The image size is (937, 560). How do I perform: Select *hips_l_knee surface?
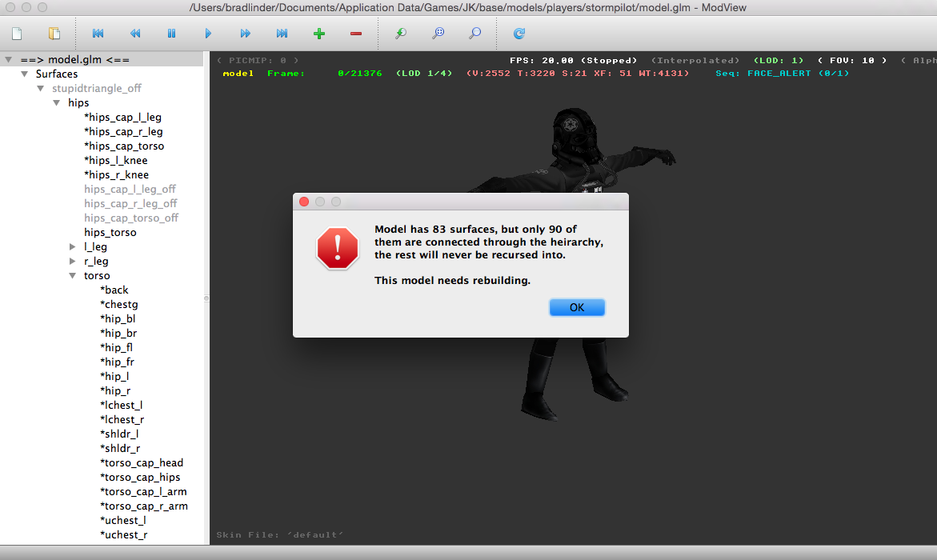click(x=115, y=160)
